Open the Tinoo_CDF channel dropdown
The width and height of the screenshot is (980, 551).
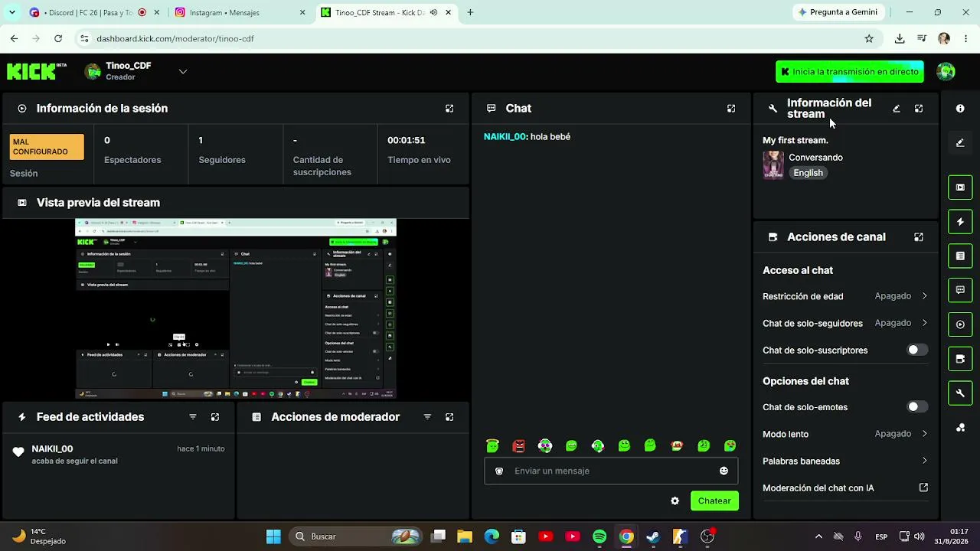(183, 72)
